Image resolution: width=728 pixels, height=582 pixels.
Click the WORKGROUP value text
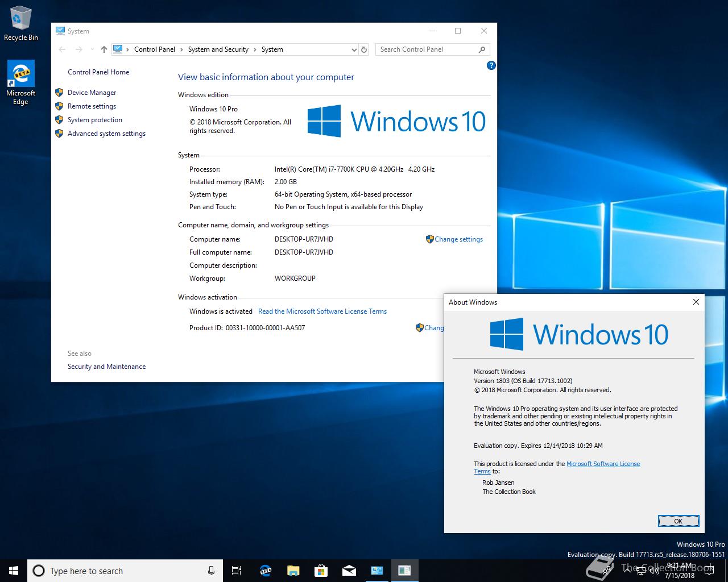click(x=295, y=278)
